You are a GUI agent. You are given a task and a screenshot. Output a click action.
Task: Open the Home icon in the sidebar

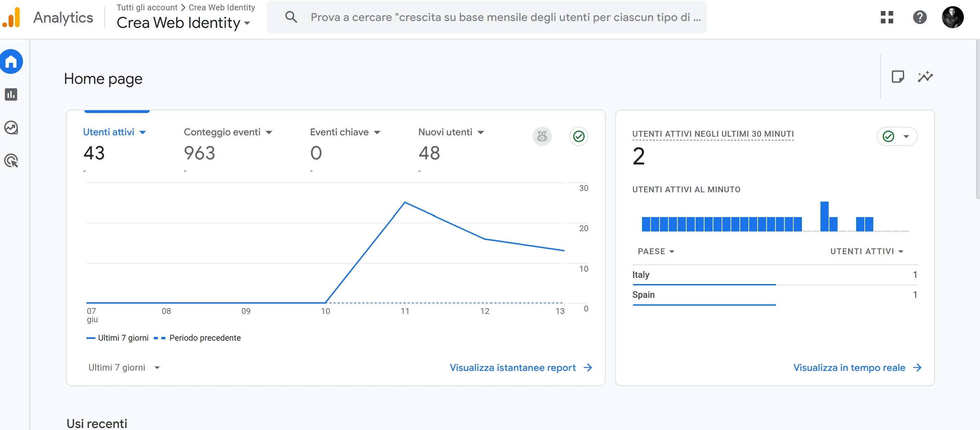[x=11, y=62]
